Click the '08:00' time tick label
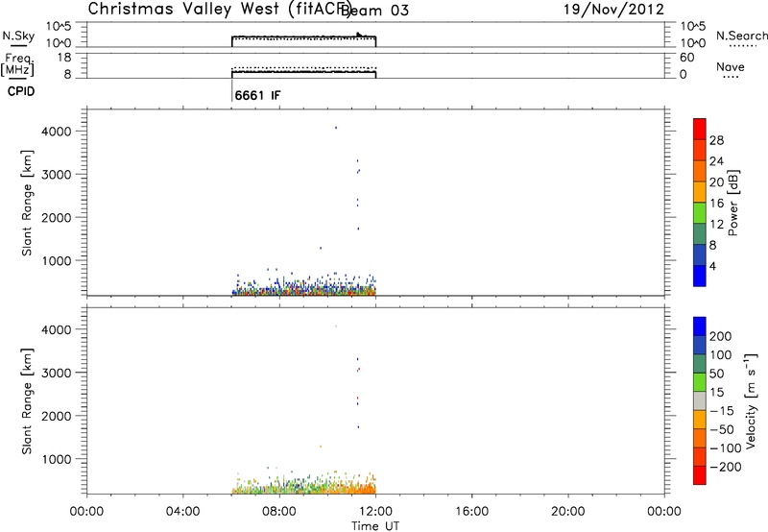This screenshot has height=532, width=768. (x=279, y=512)
